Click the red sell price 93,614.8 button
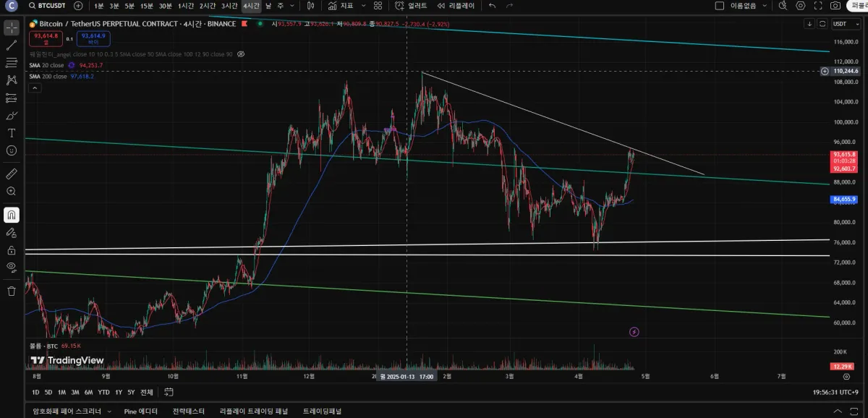 [46, 39]
